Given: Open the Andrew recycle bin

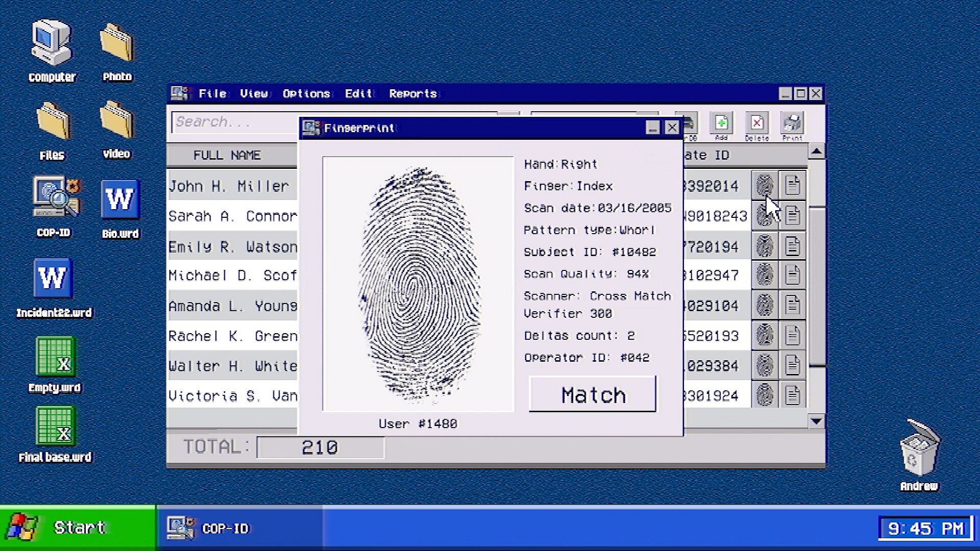Looking at the screenshot, I should coord(919,455).
